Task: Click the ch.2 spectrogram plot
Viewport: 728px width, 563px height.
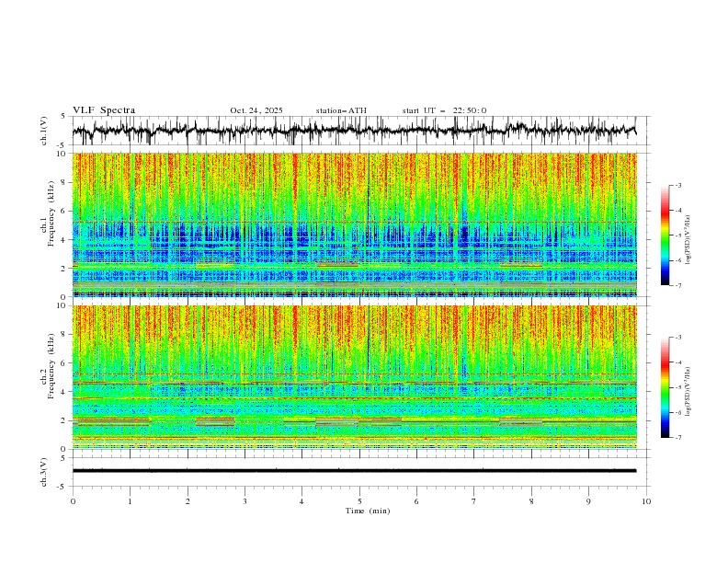Action: click(354, 377)
